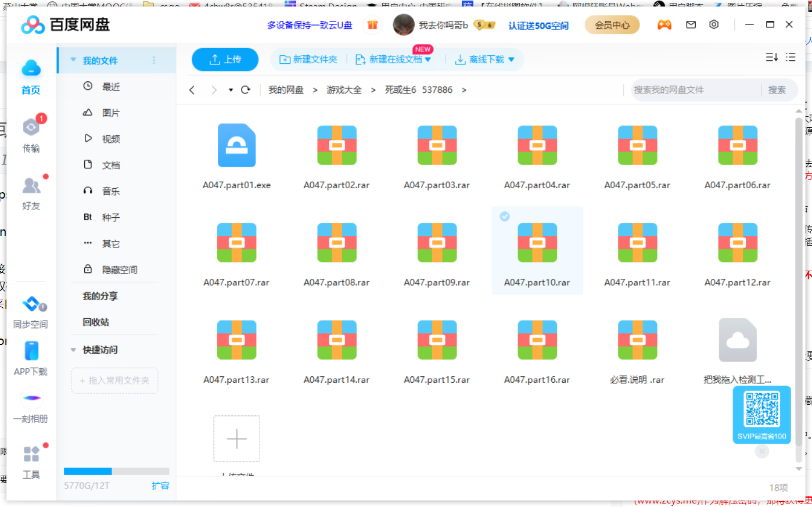812x507 pixels.
Task: Click the gift box icon in header
Action: click(373, 24)
